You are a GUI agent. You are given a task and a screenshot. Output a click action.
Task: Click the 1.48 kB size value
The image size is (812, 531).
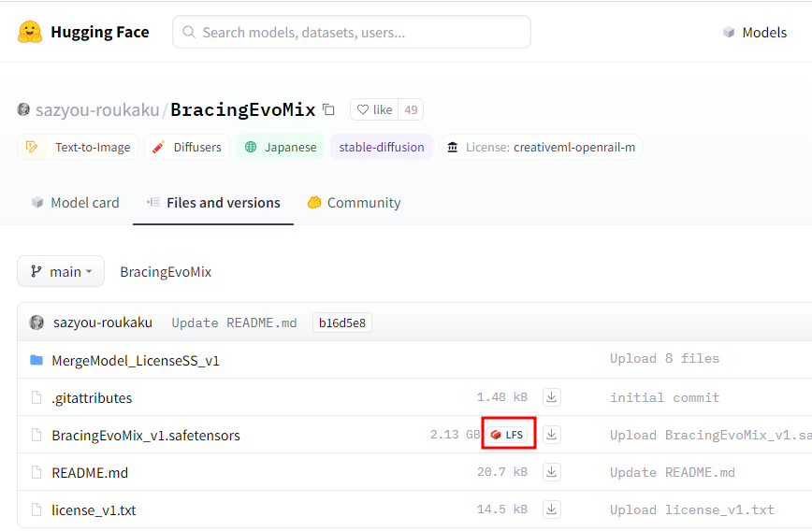coord(501,397)
